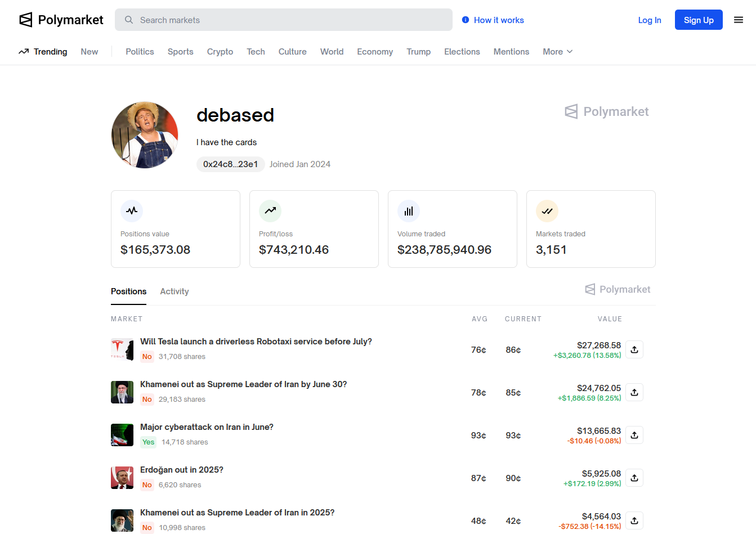This screenshot has width=756, height=534.
Task: Open Khamenei out by June 30 market
Action: [x=244, y=384]
